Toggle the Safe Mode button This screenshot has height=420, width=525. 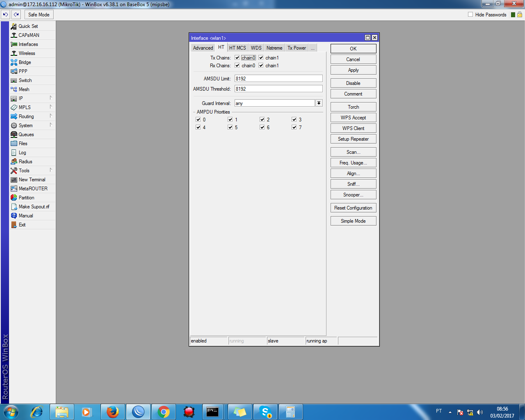point(39,15)
